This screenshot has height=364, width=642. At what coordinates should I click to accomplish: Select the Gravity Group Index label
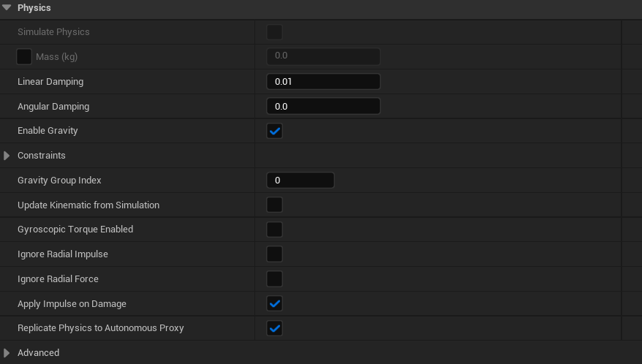[x=59, y=181]
